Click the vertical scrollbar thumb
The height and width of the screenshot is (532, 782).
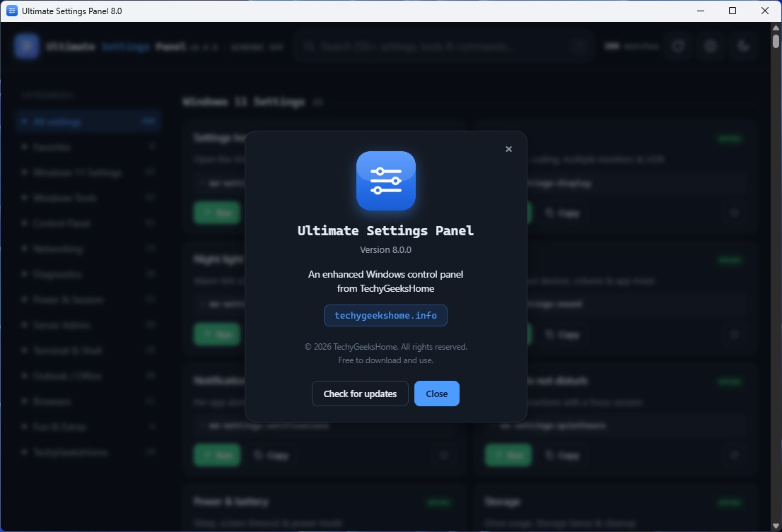coord(776,41)
